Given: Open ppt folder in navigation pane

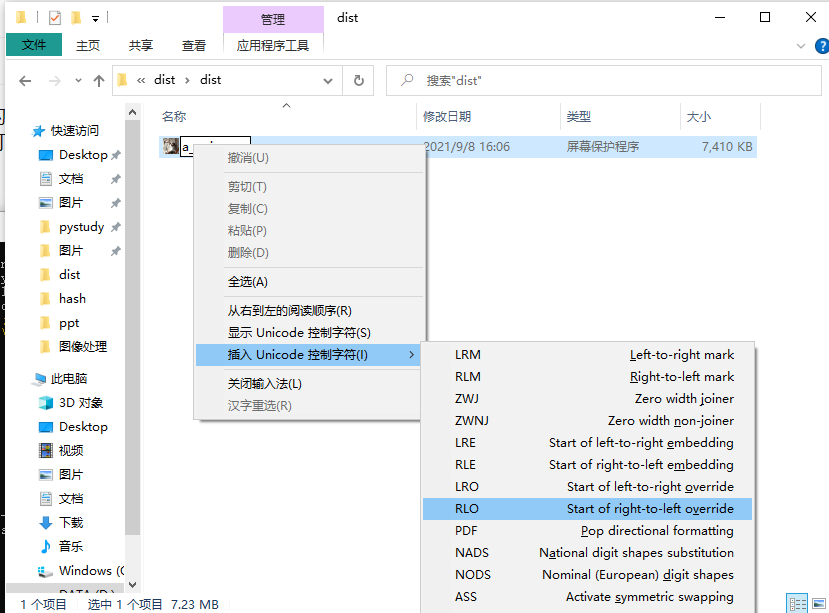Looking at the screenshot, I should (69, 323).
